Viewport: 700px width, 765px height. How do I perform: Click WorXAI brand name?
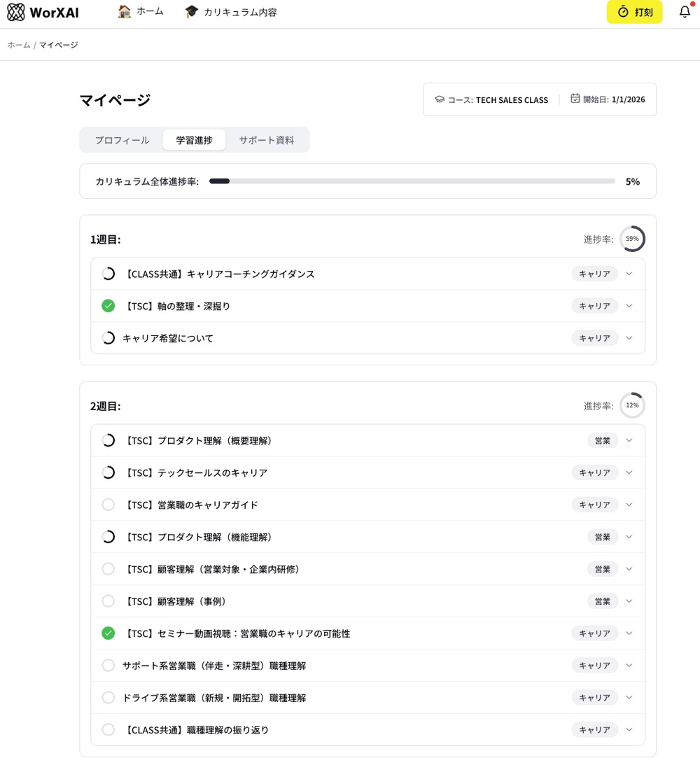[54, 12]
